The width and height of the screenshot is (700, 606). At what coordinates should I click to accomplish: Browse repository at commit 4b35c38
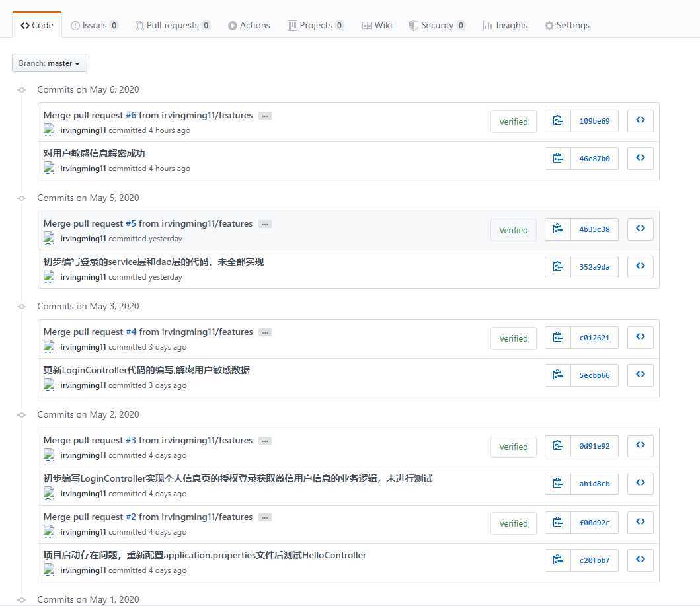tap(640, 229)
